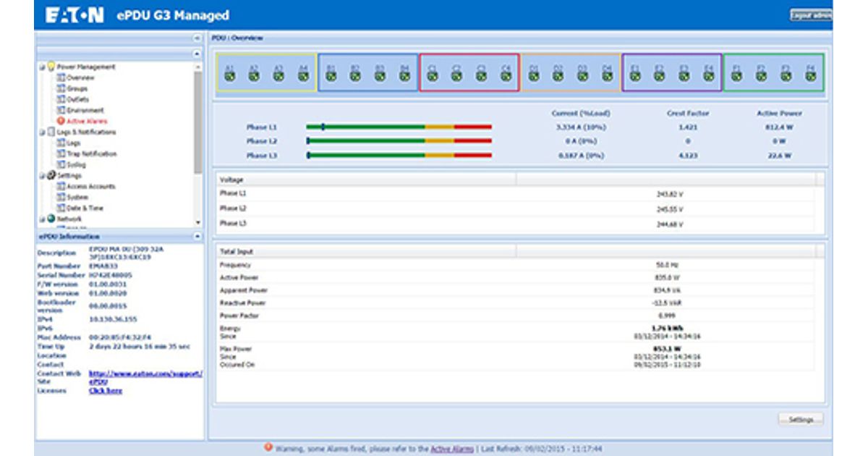Open the Active Alarms link in footer

[451, 449]
